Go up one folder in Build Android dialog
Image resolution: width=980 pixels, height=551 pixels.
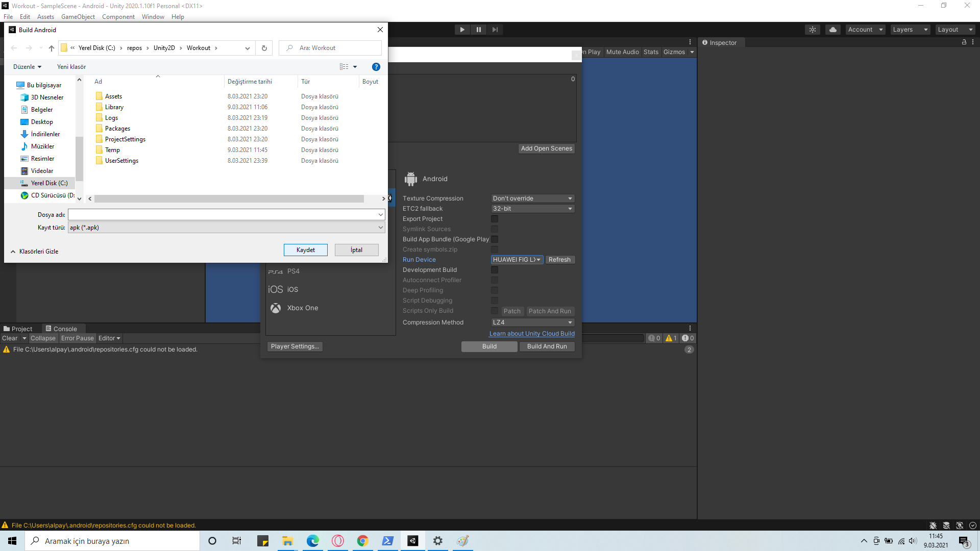[x=52, y=48]
